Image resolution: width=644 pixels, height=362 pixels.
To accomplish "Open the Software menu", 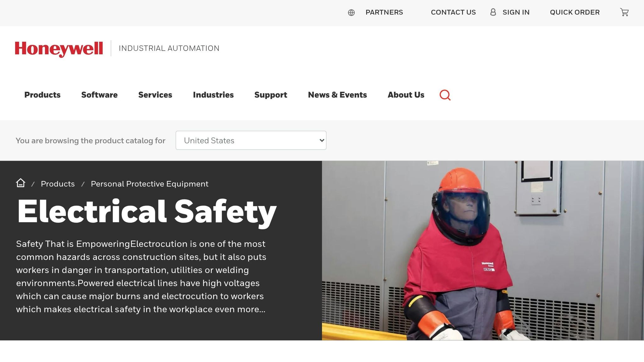I will (x=99, y=95).
